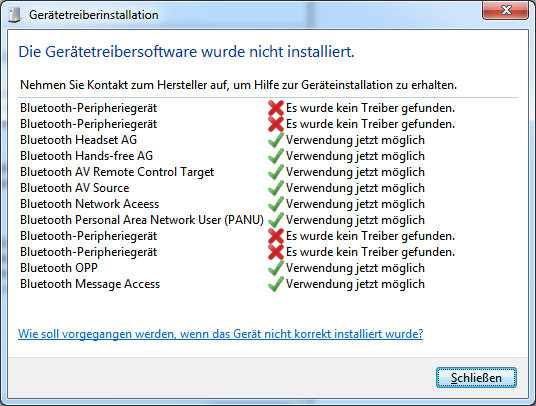This screenshot has width=536, height=406.
Task: Click the Bluetooth Message Access device name
Action: (90, 284)
